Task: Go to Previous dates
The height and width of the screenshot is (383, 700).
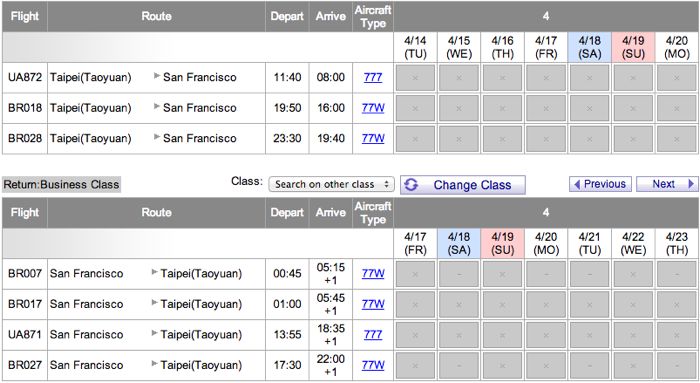Action: click(600, 184)
